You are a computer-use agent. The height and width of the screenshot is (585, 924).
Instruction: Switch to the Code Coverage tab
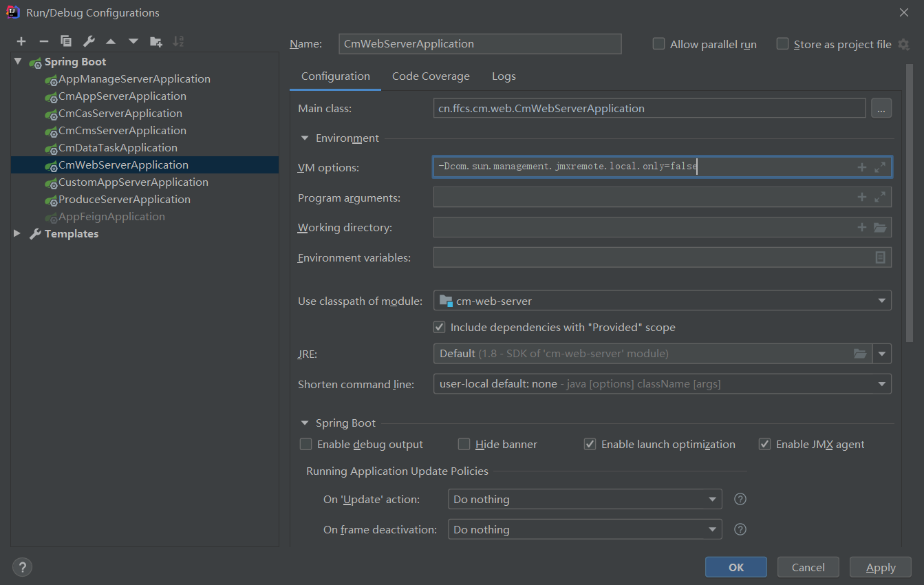pos(431,76)
